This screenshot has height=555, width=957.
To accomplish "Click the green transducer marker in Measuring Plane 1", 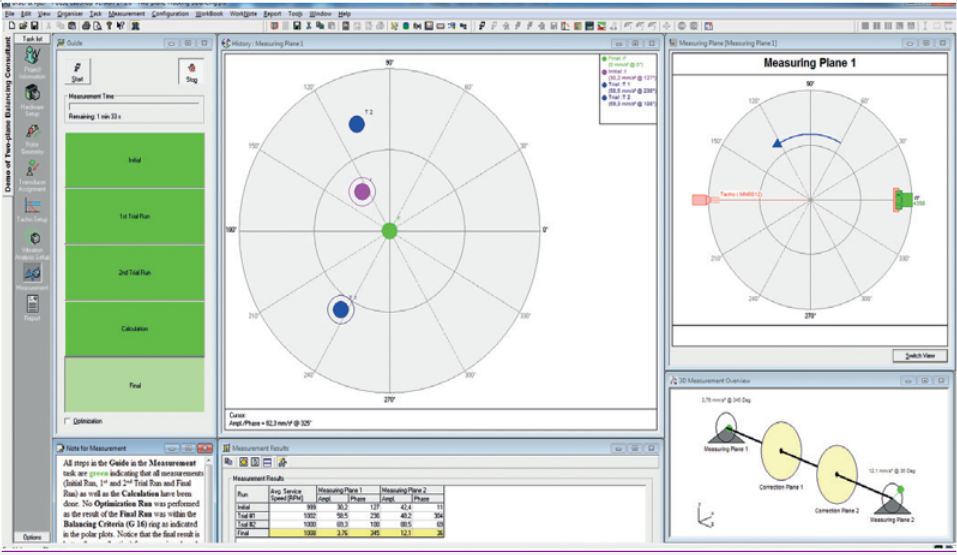I will tap(904, 200).
